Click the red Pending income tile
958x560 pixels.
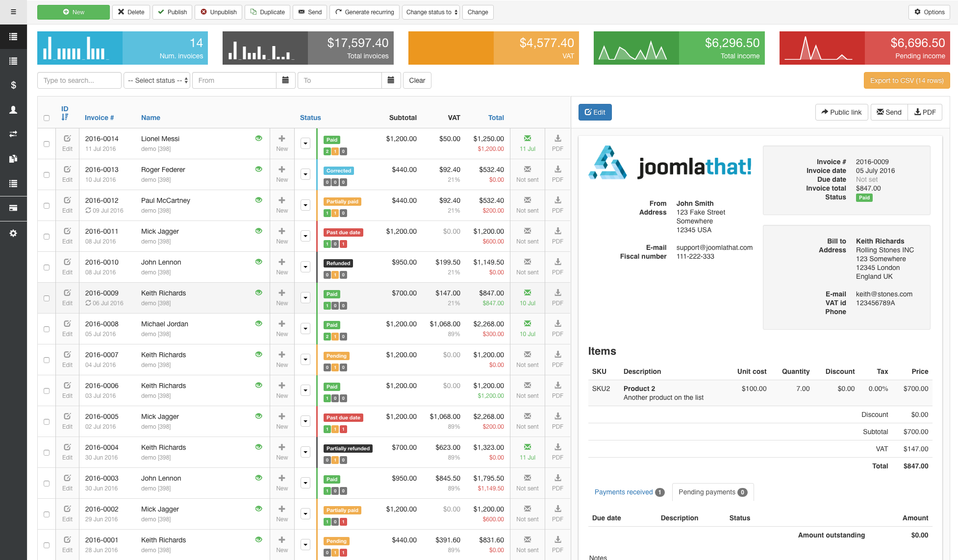coord(864,48)
